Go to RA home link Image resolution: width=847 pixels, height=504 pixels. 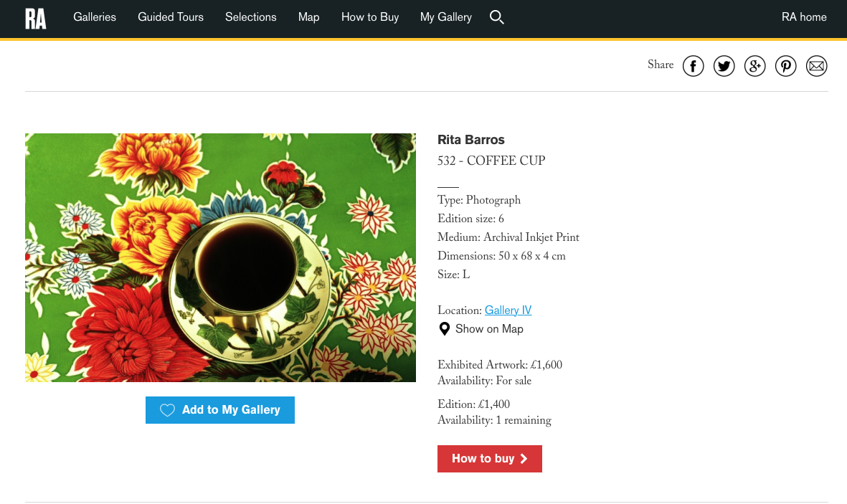pos(804,17)
